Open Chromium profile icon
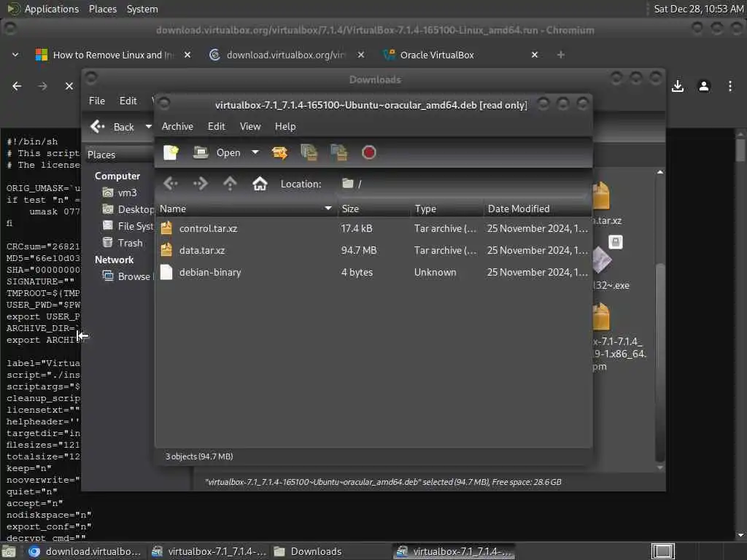This screenshot has height=560, width=747. (x=704, y=86)
